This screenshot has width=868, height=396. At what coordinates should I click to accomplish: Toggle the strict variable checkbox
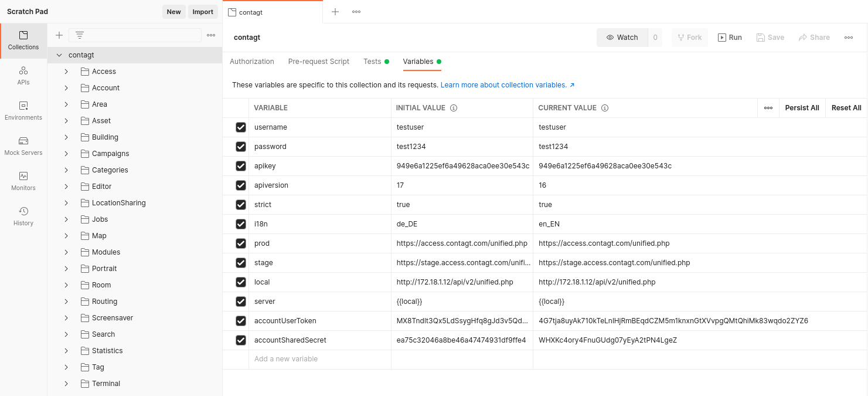point(241,205)
